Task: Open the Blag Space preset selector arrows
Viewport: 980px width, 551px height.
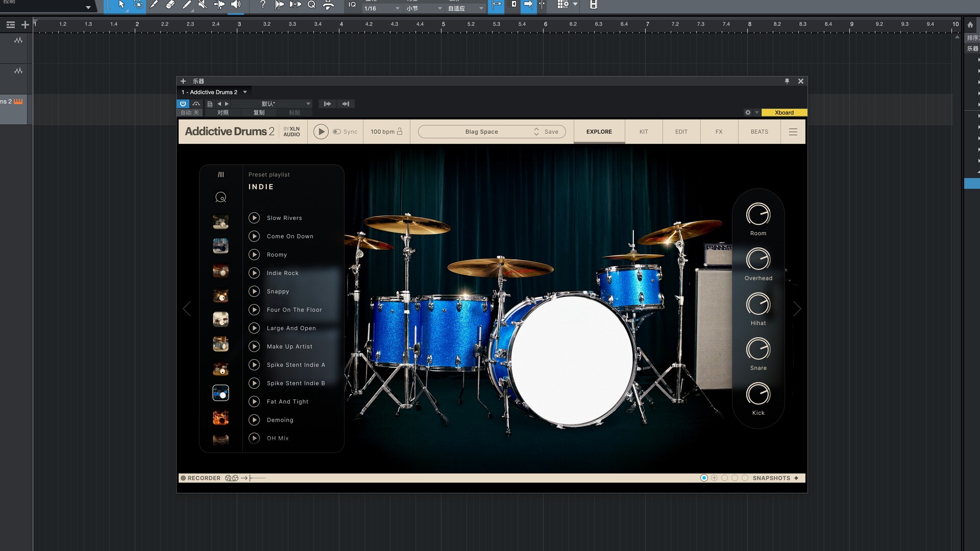Action: pyautogui.click(x=536, y=132)
